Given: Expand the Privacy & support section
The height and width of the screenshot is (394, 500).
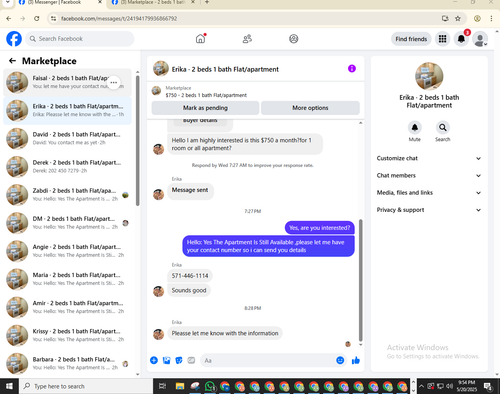Looking at the screenshot, I should point(429,210).
